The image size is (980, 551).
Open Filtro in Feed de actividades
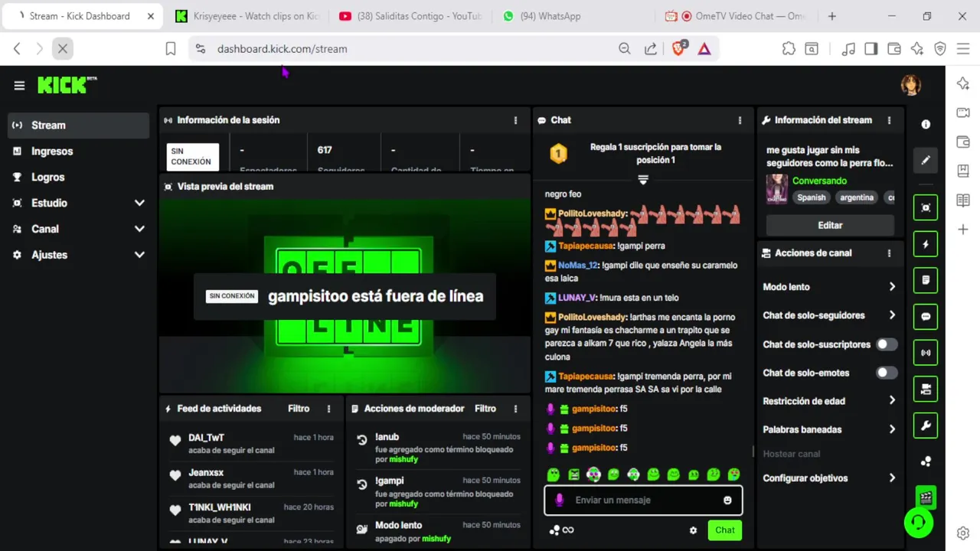point(299,409)
